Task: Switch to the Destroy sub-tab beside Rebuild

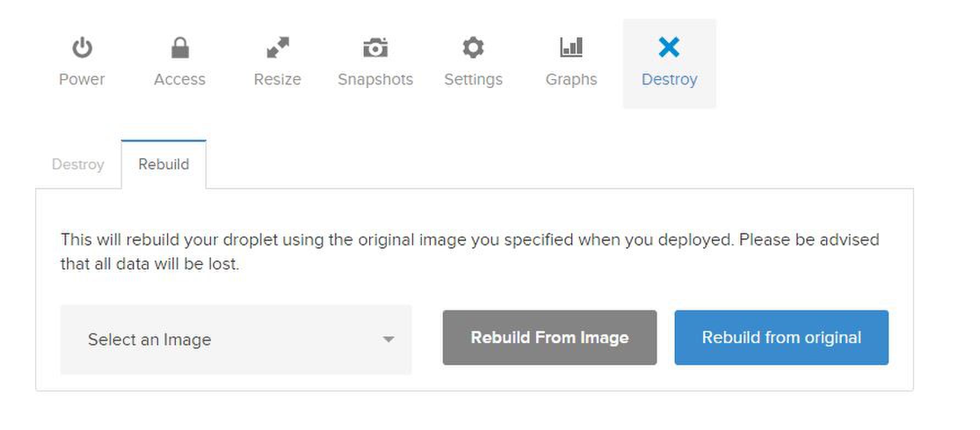Action: 78,164
